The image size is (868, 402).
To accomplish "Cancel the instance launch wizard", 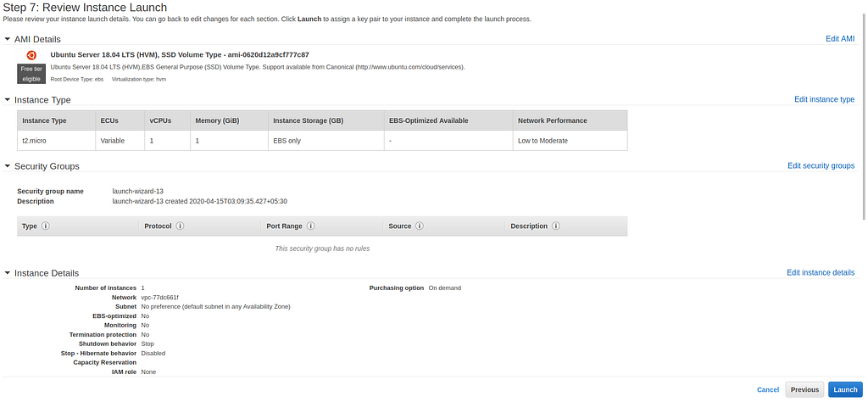I will 768,390.
